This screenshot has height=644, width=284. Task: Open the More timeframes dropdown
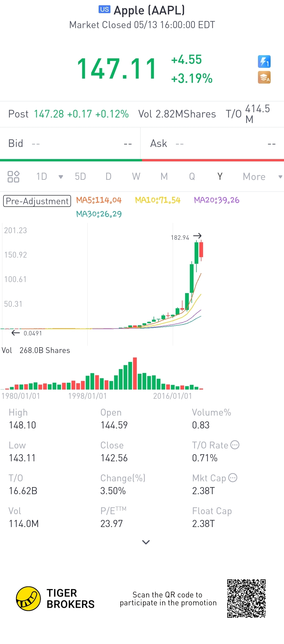point(262,177)
